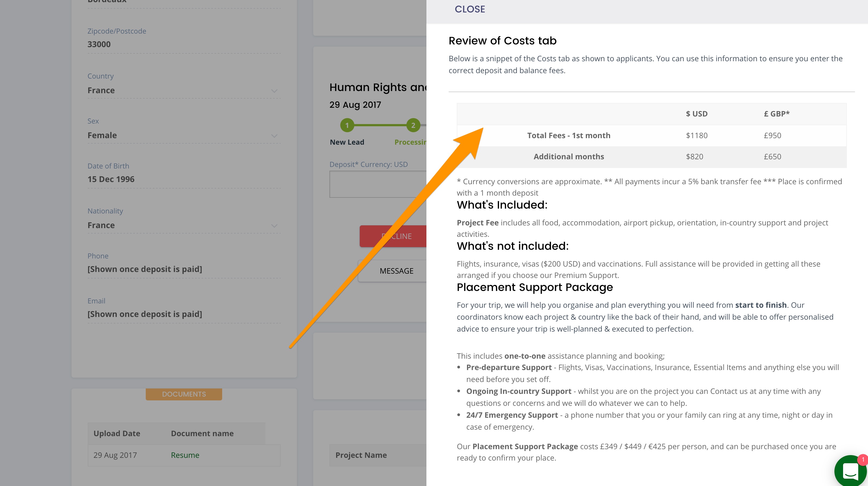868x486 pixels.
Task: Click the £ GBP column header
Action: (x=776, y=114)
